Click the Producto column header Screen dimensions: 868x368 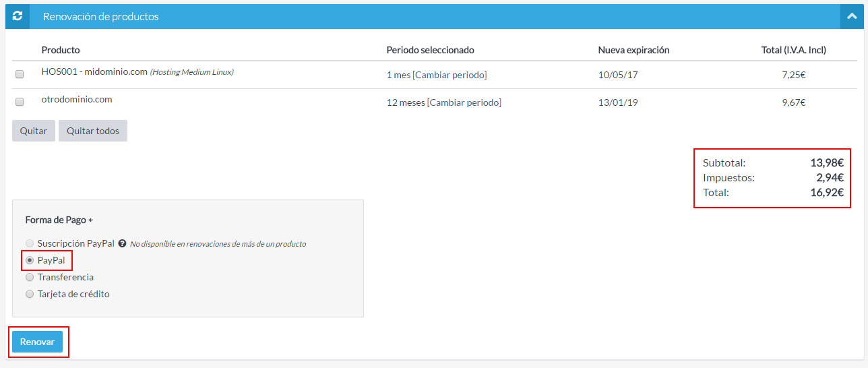pyautogui.click(x=61, y=50)
